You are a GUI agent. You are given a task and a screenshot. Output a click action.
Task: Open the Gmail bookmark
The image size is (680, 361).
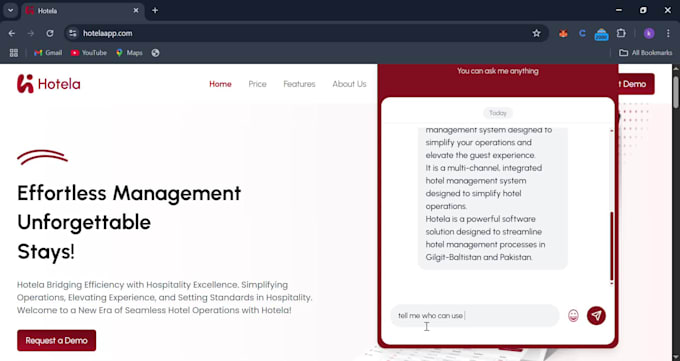(48, 53)
